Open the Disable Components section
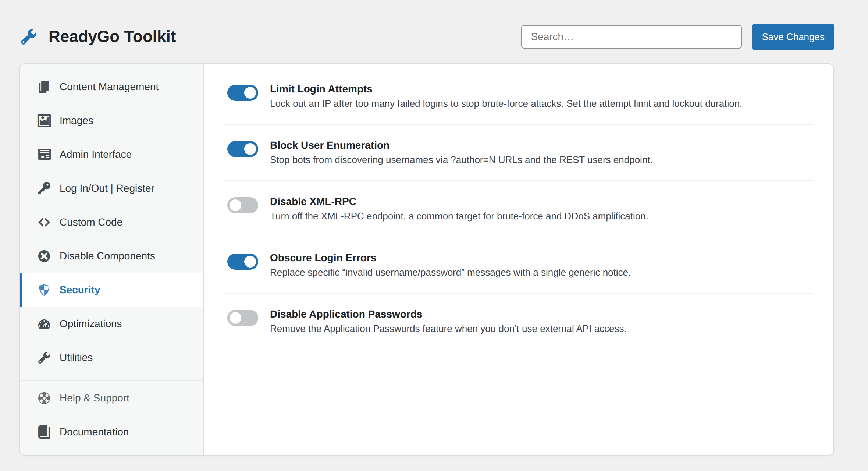This screenshot has height=471, width=868. [112, 256]
